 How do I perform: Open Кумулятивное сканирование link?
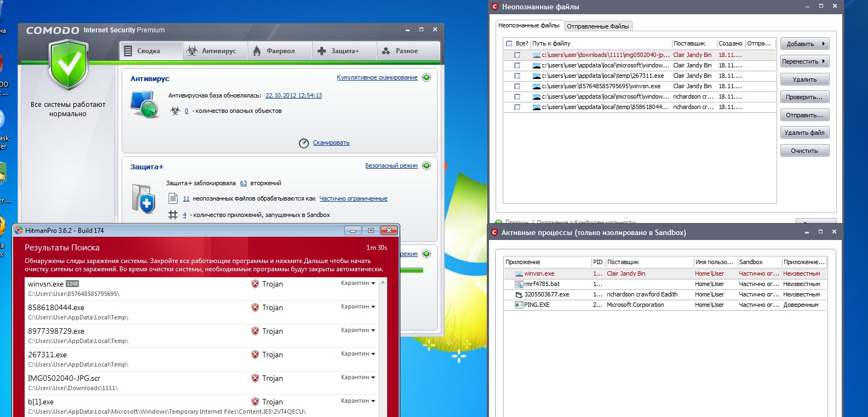pyautogui.click(x=377, y=77)
